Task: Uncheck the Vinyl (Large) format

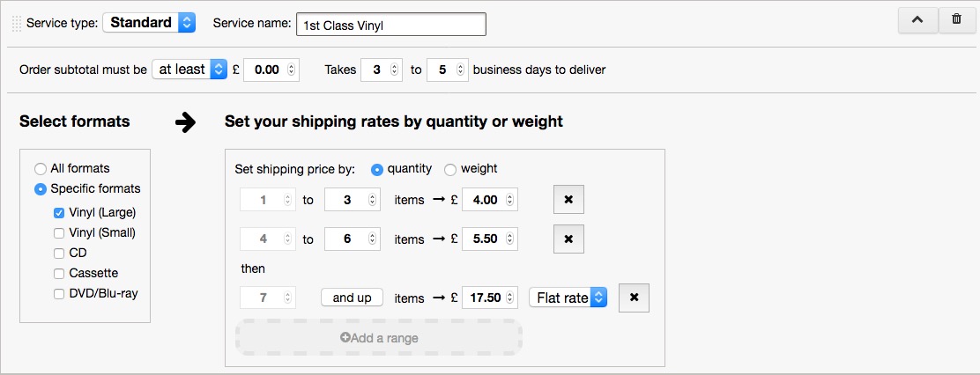Action: click(59, 213)
